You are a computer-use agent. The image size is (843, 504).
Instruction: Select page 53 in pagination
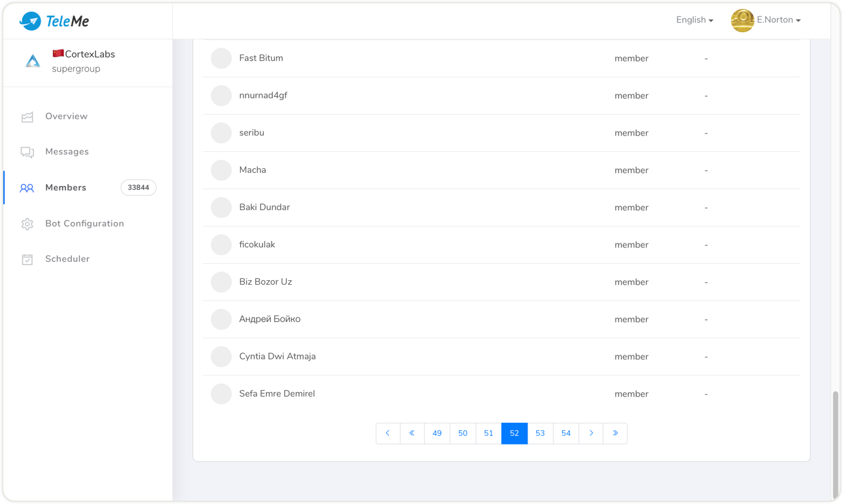pyautogui.click(x=540, y=433)
